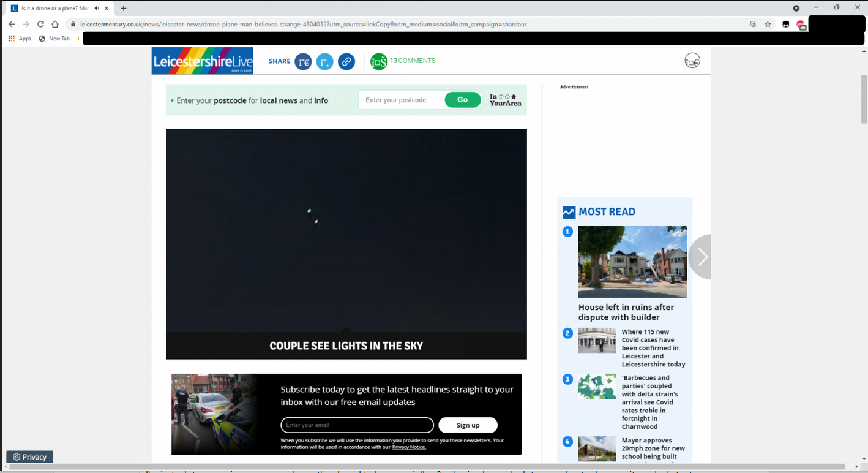Open comments via green speech icon
868x473 pixels.
(379, 61)
